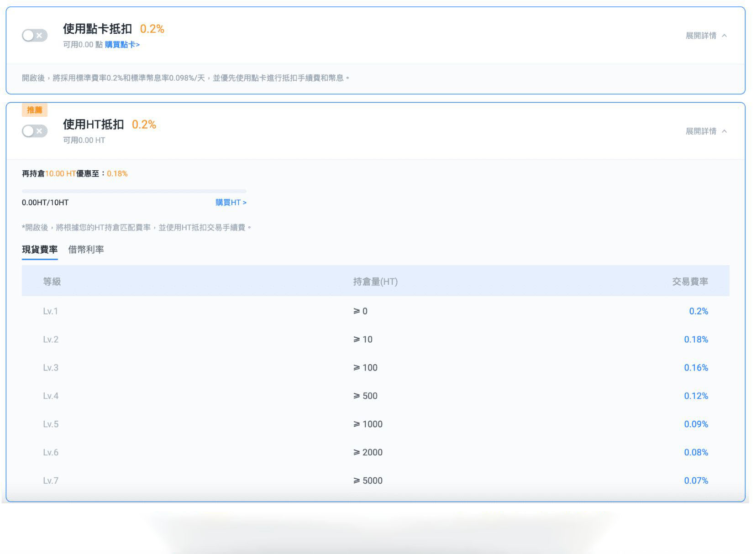Switch to the 借幣利率 tab
This screenshot has width=756, height=554.
pos(86,250)
